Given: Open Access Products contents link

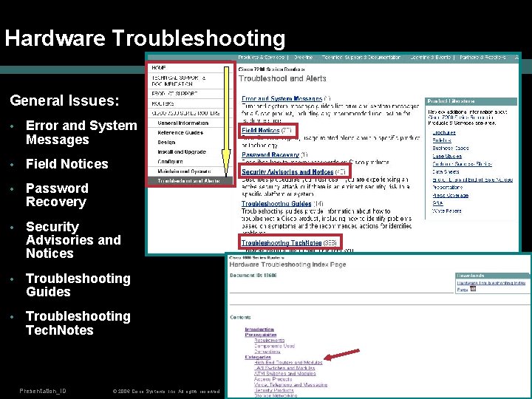Looking at the screenshot, I should click(273, 379).
